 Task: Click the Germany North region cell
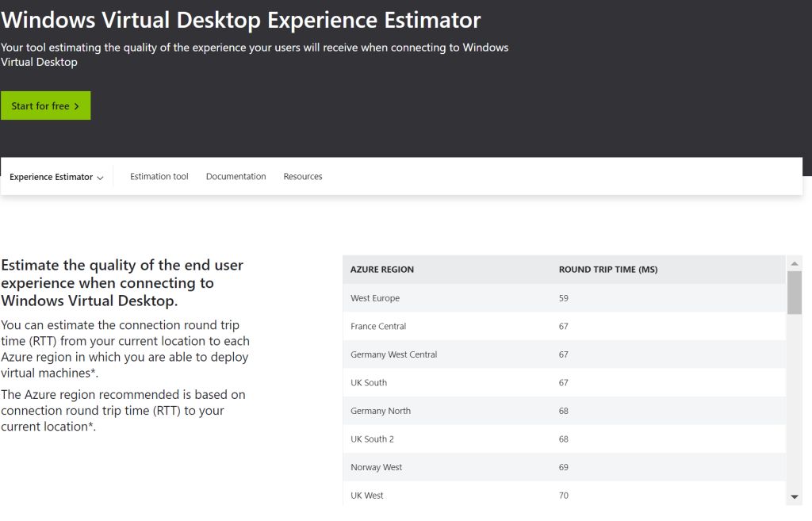[x=381, y=411]
